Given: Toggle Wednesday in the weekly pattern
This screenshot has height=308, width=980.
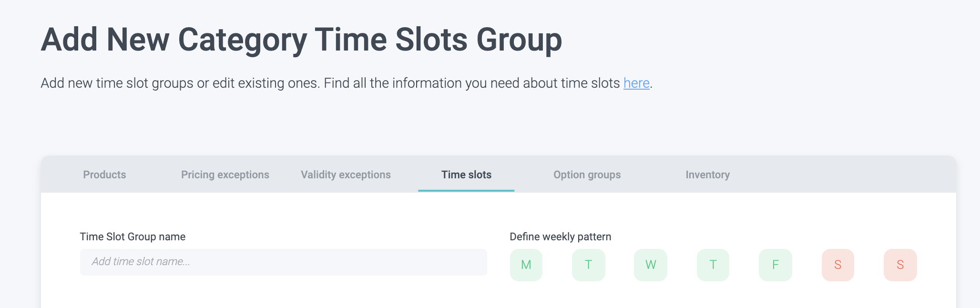Looking at the screenshot, I should 651,265.
